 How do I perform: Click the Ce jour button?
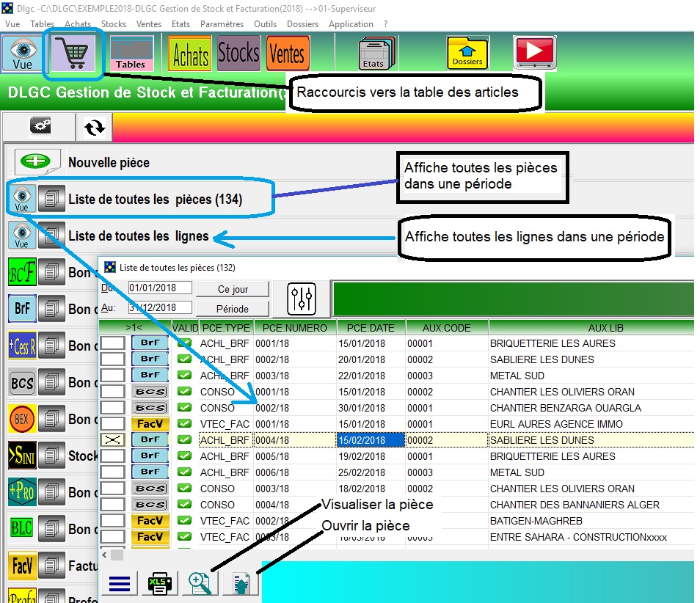click(x=233, y=289)
